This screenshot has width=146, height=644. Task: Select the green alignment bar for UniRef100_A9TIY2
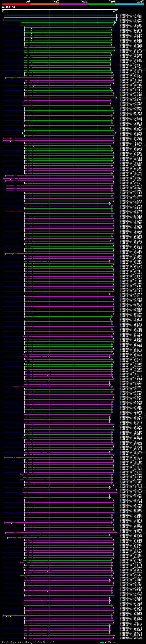[68, 22]
